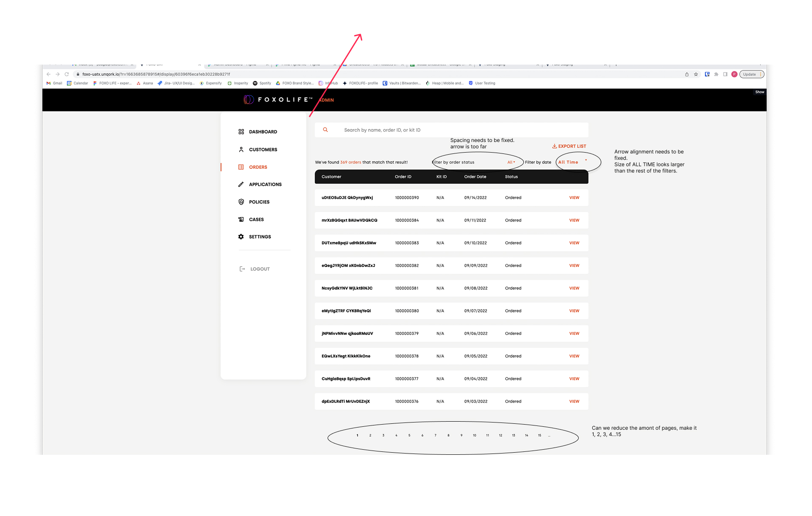Screen dimensions: 812x516
Task: Click the export download icon
Action: [555, 146]
